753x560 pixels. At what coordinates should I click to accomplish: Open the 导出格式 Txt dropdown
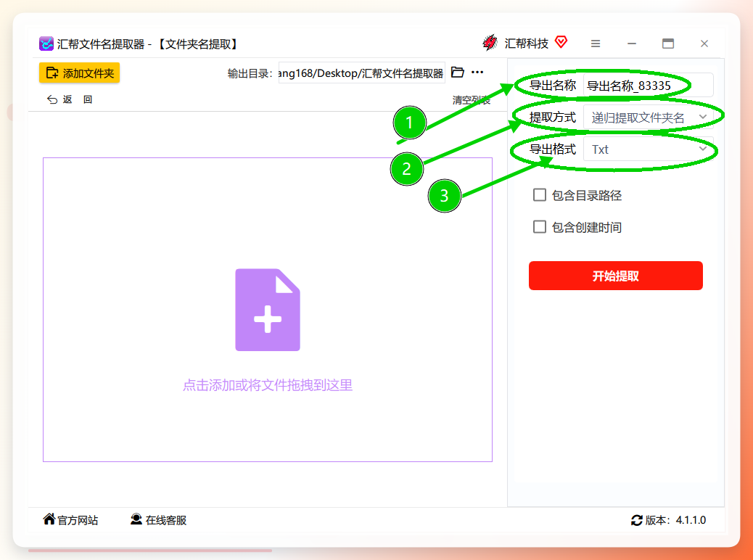point(648,149)
